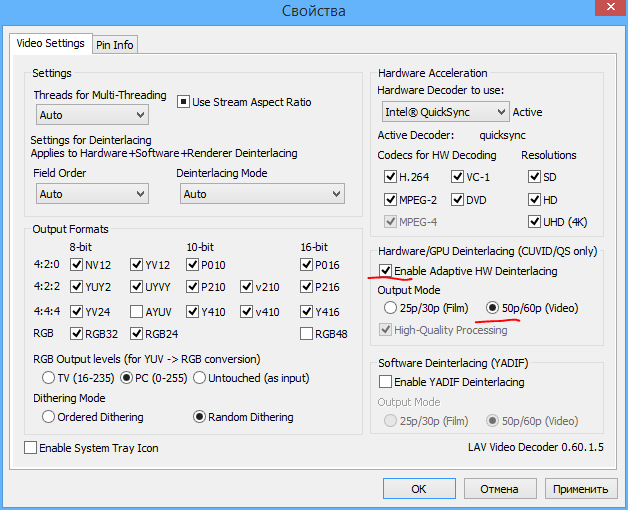The width and height of the screenshot is (628, 510).
Task: Open Threads for Multi-Threading dropdown
Action: pyautogui.click(x=91, y=115)
